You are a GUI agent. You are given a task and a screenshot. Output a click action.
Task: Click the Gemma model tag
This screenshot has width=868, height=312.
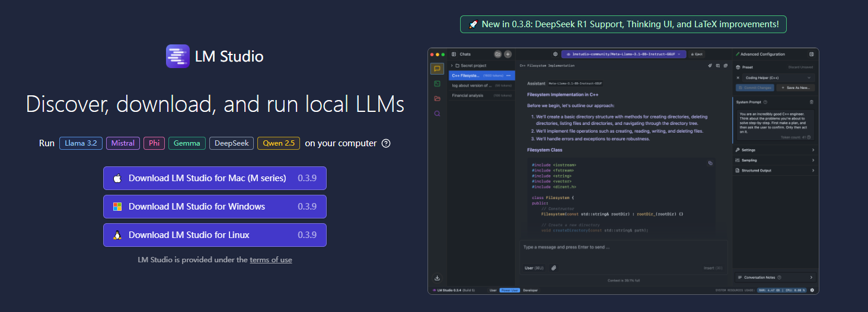[187, 143]
